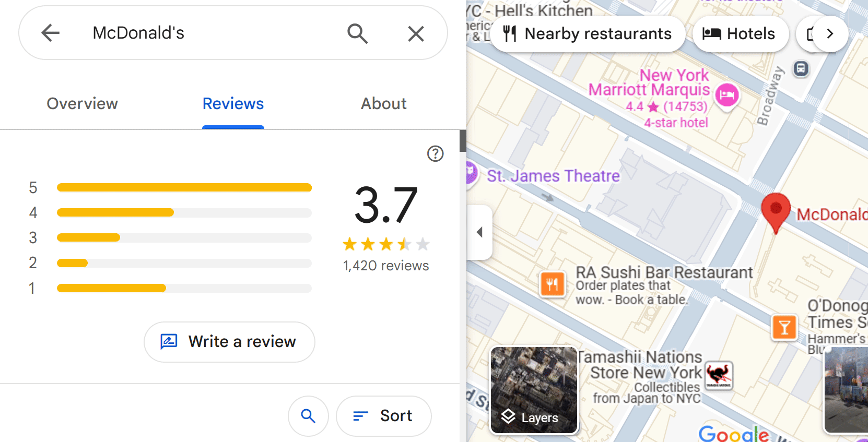Click the 5-star rating bar to filter
The height and width of the screenshot is (442, 868).
tap(184, 187)
